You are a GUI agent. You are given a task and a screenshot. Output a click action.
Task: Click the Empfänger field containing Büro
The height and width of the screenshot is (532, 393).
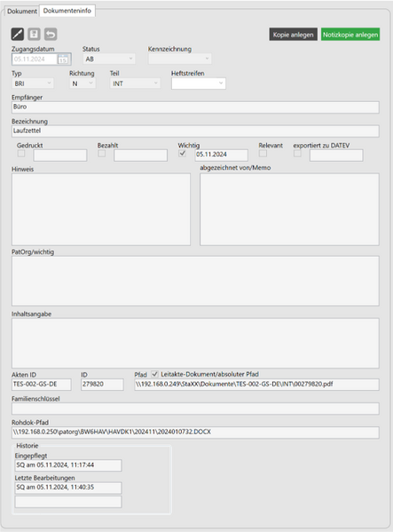pyautogui.click(x=195, y=107)
